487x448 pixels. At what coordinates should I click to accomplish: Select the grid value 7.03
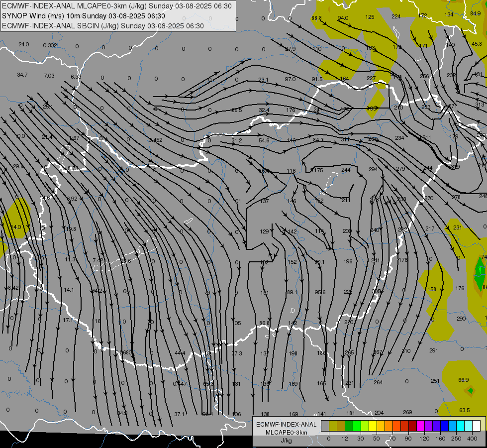49,76
